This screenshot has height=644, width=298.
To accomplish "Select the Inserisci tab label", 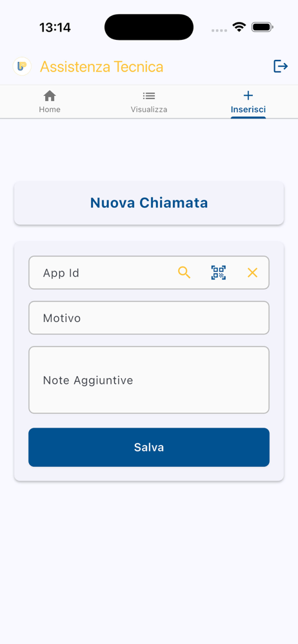I will [248, 109].
